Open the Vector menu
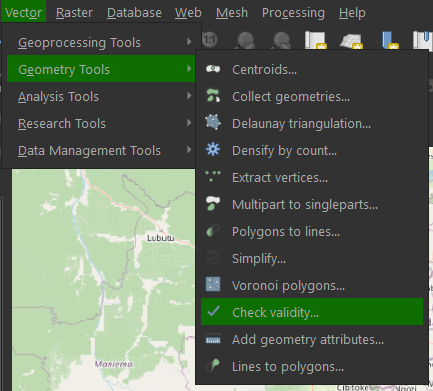 (x=23, y=13)
